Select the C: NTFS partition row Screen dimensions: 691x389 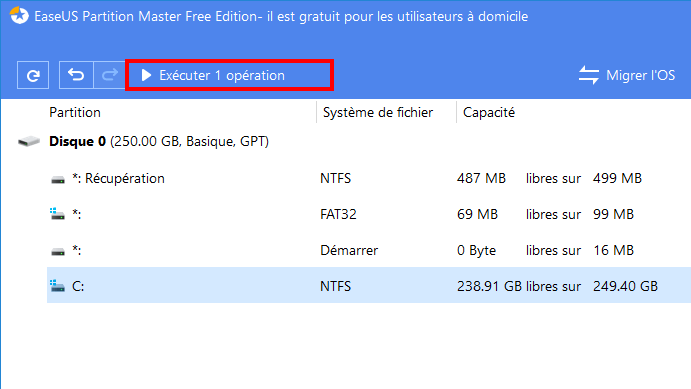[x=369, y=286]
